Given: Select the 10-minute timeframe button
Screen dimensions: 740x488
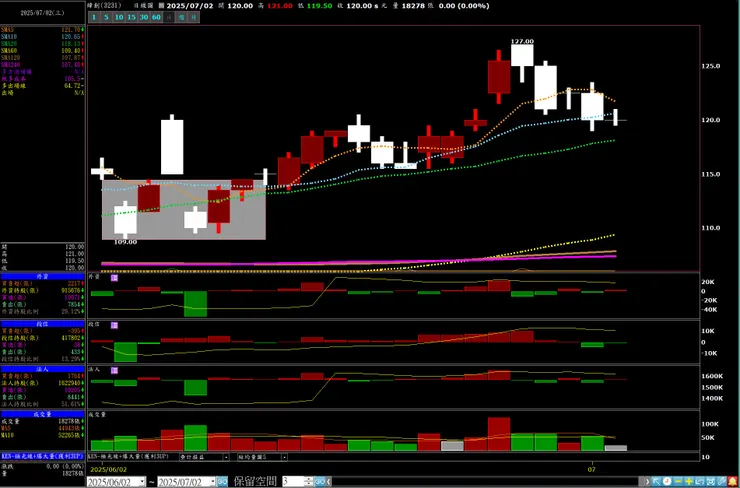Looking at the screenshot, I should [119, 17].
